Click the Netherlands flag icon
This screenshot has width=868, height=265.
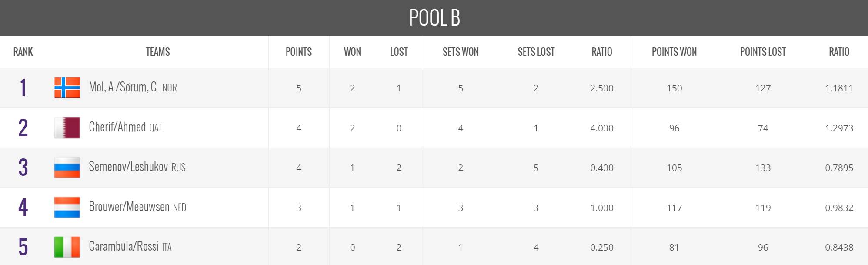[x=67, y=207]
